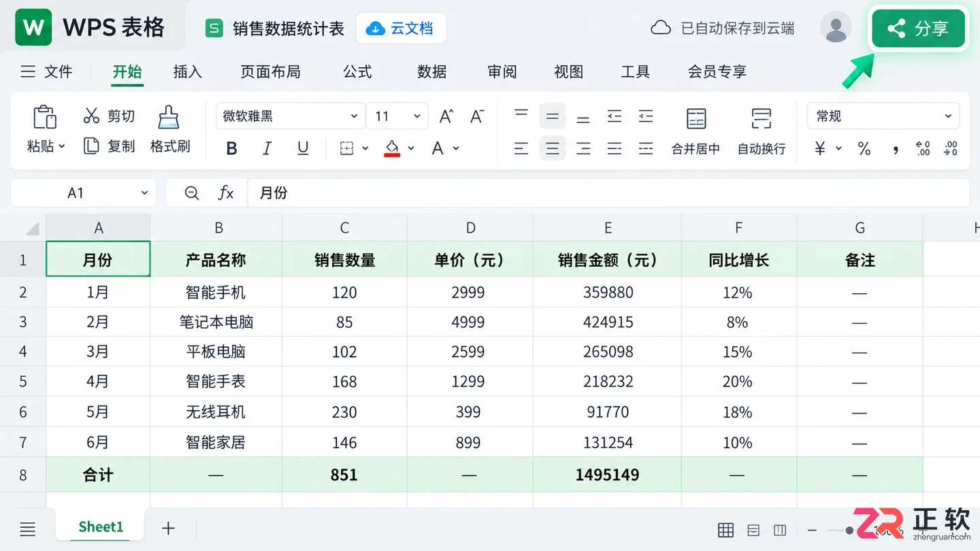Viewport: 980px width, 551px height.
Task: Toggle italic formatting
Action: pyautogui.click(x=267, y=148)
